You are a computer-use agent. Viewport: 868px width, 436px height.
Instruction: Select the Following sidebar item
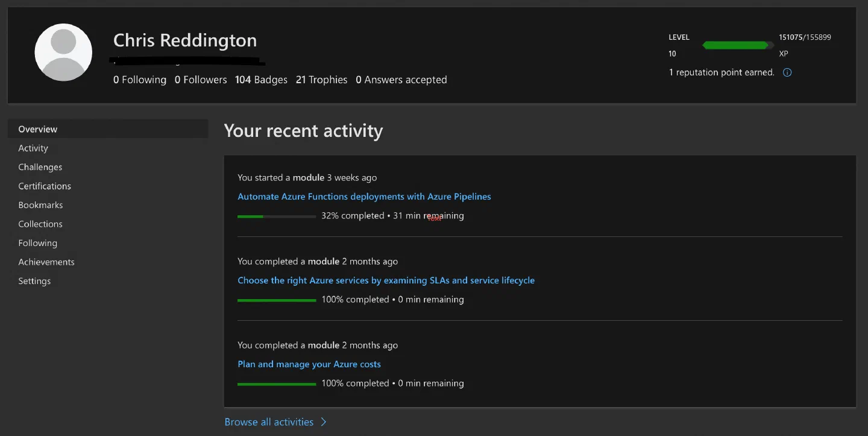(38, 243)
